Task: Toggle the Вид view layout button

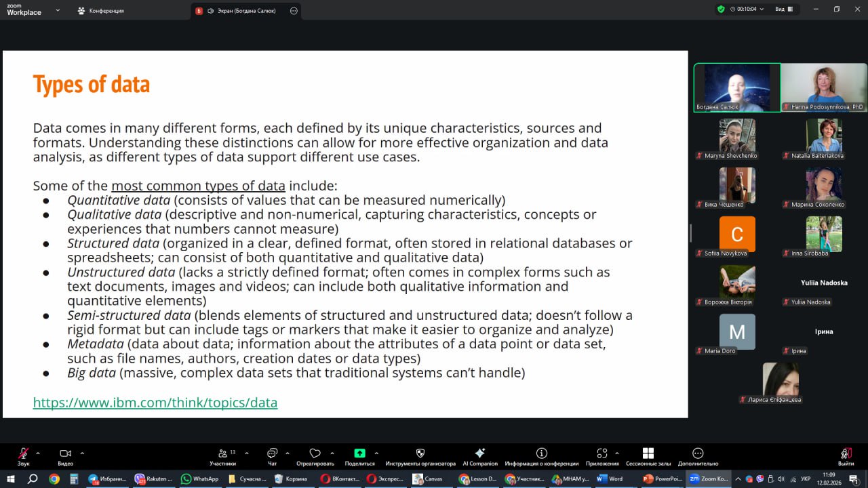Action: (x=783, y=9)
